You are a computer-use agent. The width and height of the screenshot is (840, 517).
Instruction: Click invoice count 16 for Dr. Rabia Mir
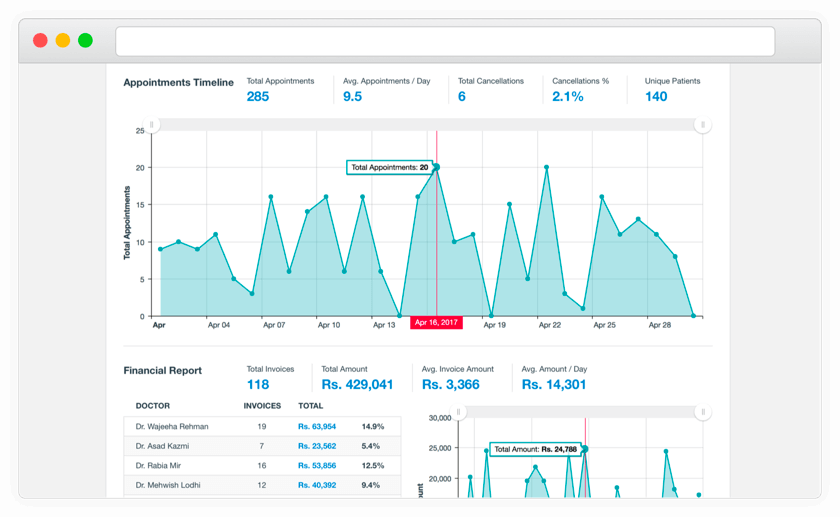(262, 466)
